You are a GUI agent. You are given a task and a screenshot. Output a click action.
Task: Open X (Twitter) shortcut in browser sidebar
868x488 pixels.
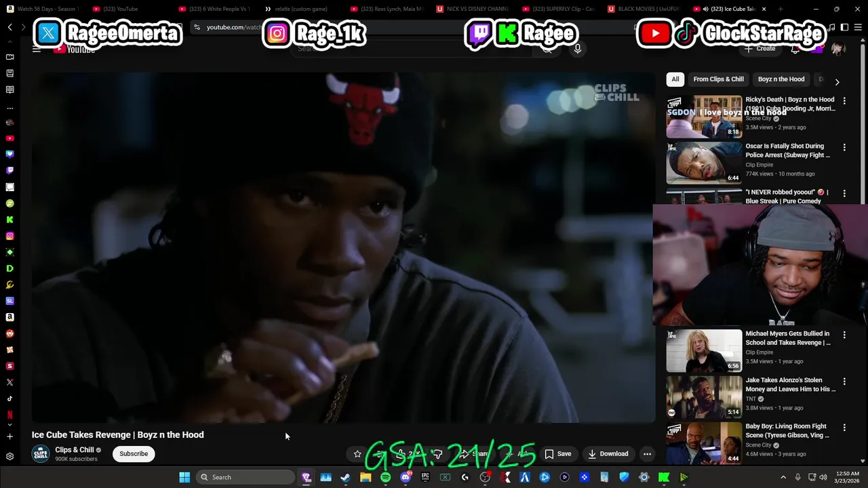[x=9, y=382]
